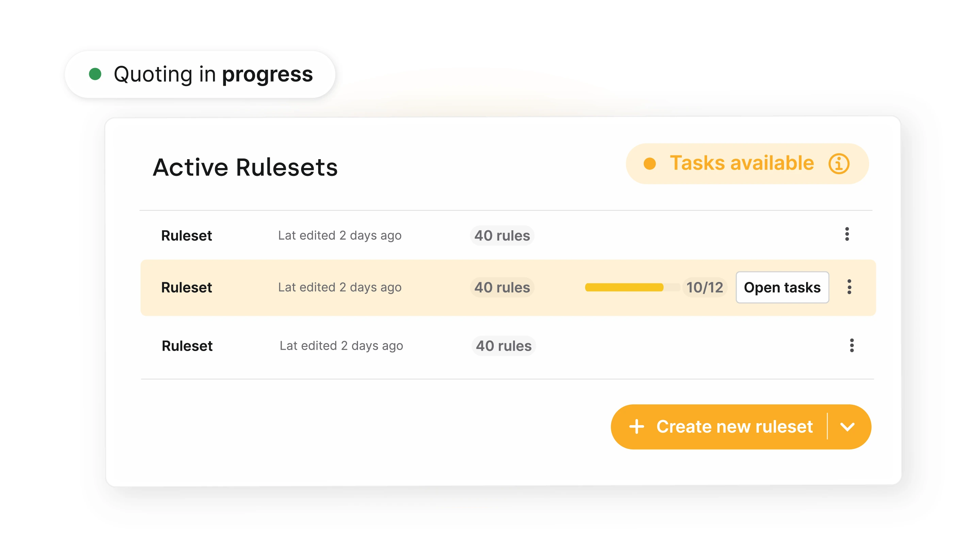This screenshot has width=980, height=551.
Task: Click the third row's 40 rules badge
Action: pyautogui.click(x=503, y=346)
